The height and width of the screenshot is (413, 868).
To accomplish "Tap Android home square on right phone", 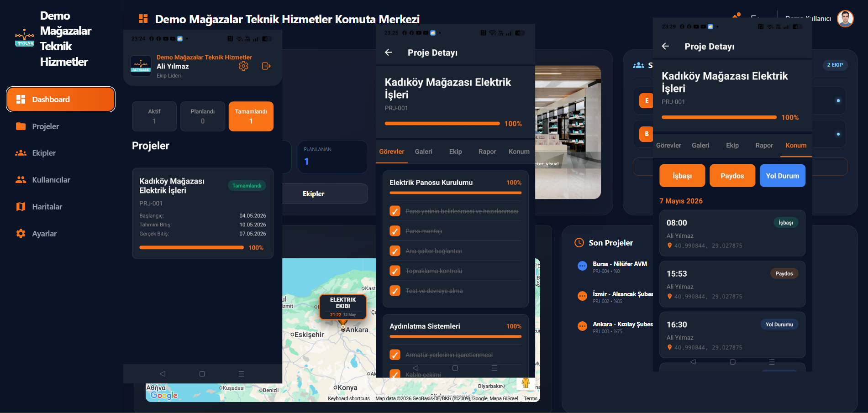I will (x=732, y=362).
